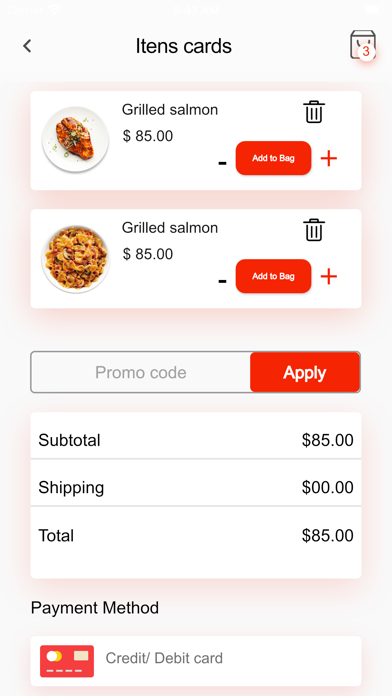Viewport: 392px width, 696px height.
Task: Open the grilled salmon dish thumbnail
Action: tap(75, 139)
